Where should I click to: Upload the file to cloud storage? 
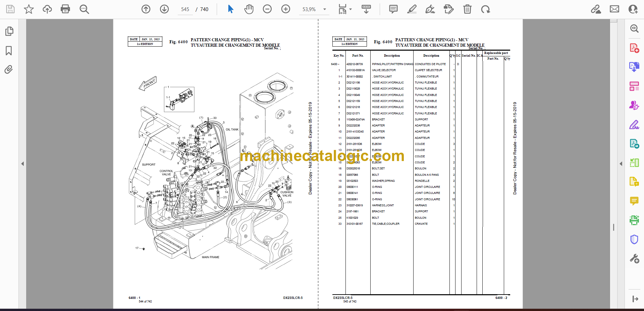click(47, 9)
